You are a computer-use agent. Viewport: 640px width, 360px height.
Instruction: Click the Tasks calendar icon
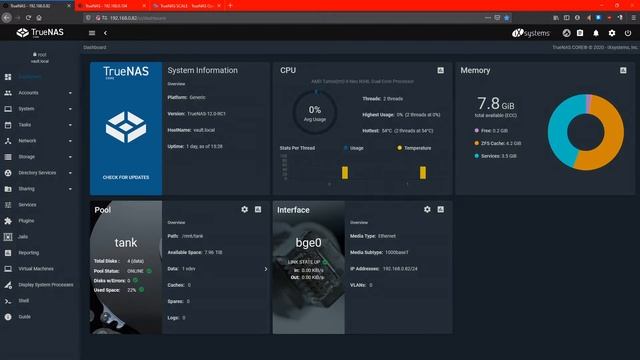click(x=8, y=124)
